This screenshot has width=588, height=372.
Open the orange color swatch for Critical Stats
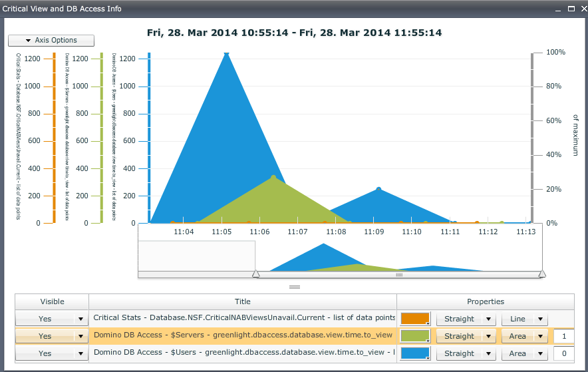pos(415,319)
